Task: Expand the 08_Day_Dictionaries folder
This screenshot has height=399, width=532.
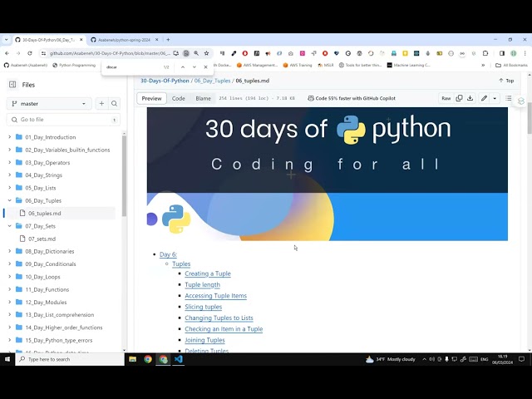Action: pyautogui.click(x=9, y=251)
